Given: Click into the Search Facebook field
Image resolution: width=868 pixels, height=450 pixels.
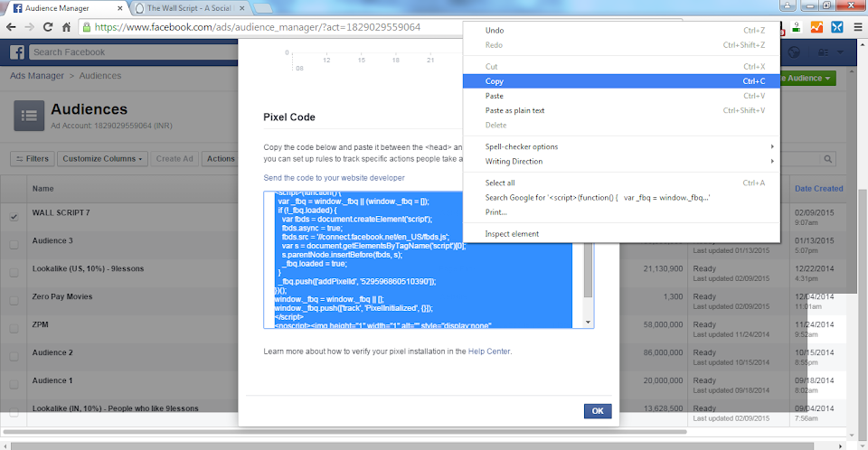Looking at the screenshot, I should pyautogui.click(x=133, y=52).
